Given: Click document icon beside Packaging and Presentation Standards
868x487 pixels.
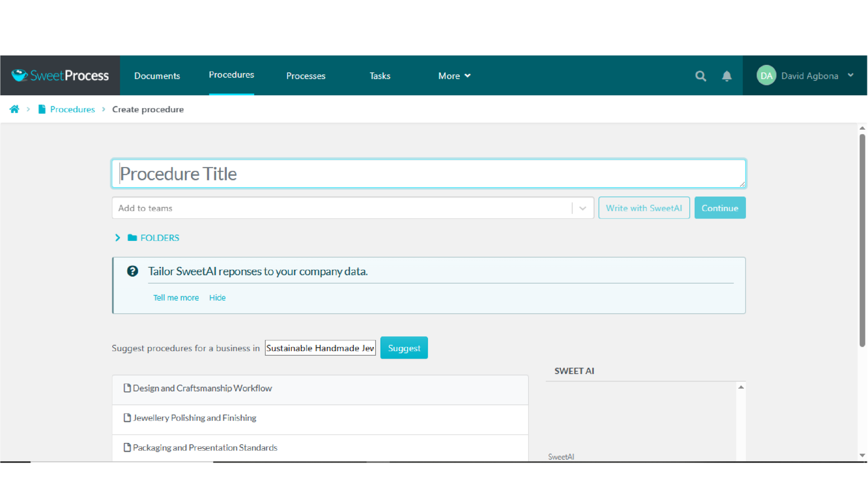Looking at the screenshot, I should (127, 447).
